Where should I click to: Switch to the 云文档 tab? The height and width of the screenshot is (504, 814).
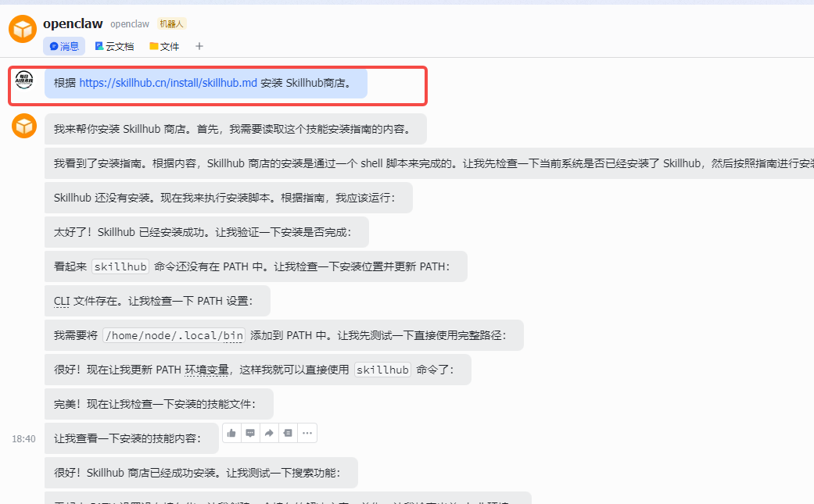(x=114, y=46)
